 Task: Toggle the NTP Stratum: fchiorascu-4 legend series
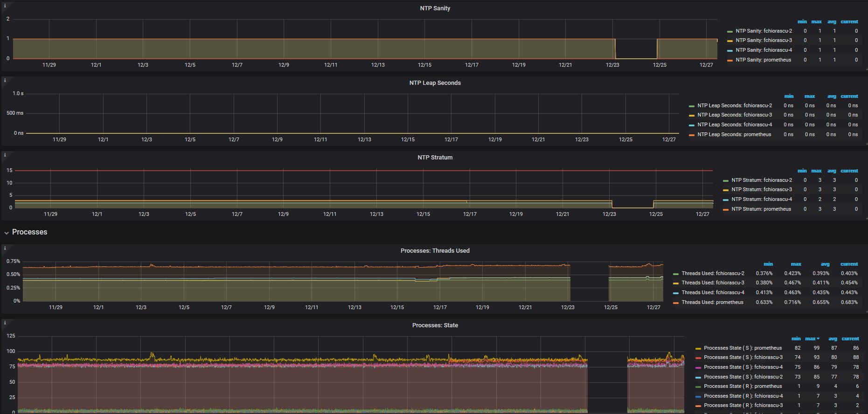pyautogui.click(x=762, y=200)
